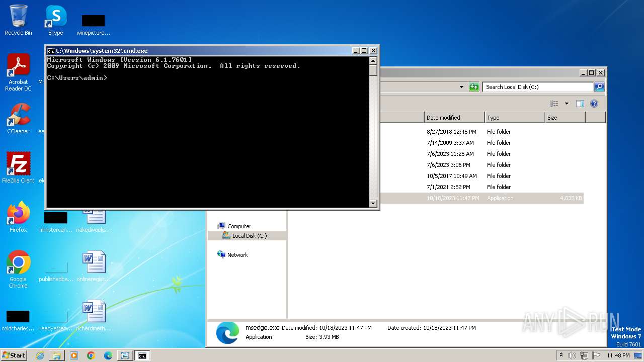
Task: Select Local Disk (C:) in navigation pane
Action: click(250, 236)
